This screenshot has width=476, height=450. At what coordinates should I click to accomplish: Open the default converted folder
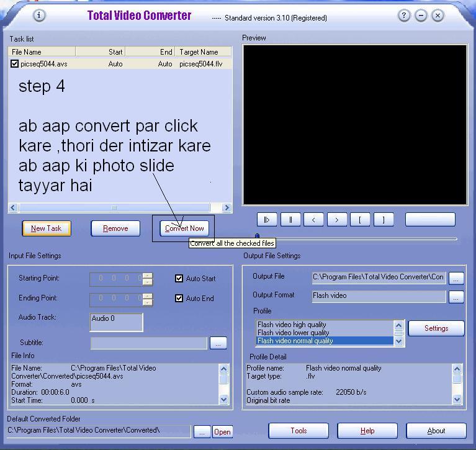pyautogui.click(x=222, y=432)
